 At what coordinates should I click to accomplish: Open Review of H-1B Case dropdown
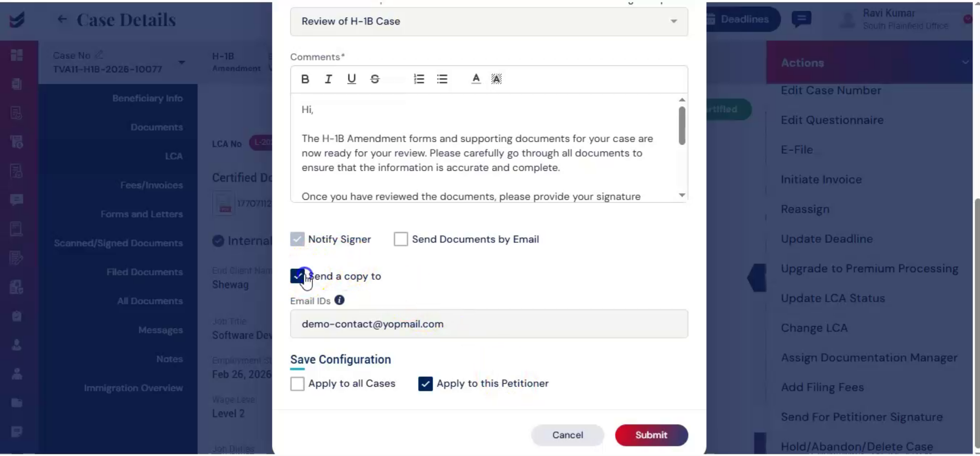tap(489, 21)
